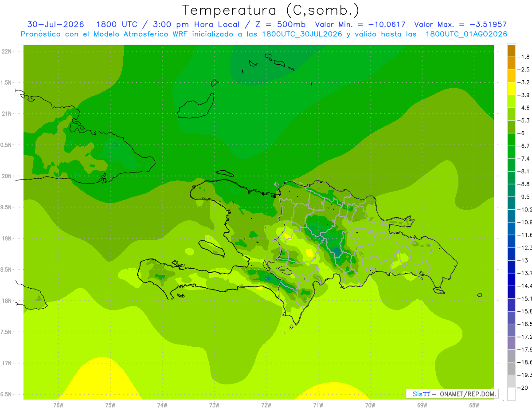Click the yellow swatch between -3.2 and -3.9
The width and height of the screenshot is (532, 411).
click(511, 89)
